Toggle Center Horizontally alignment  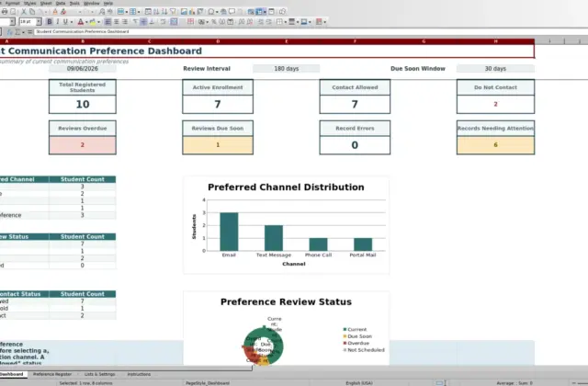[117, 22]
